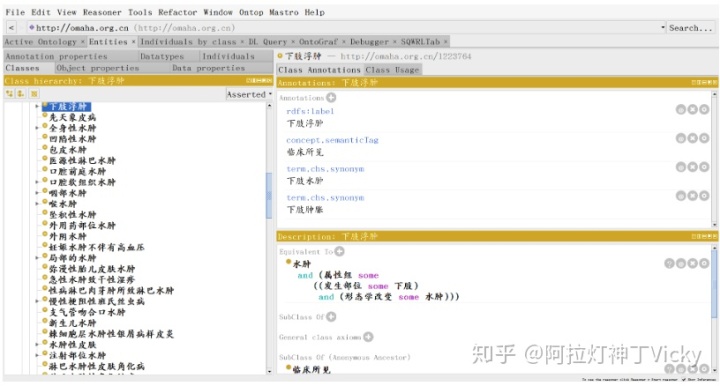Edit the rdfs:label annotation
The height and width of the screenshot is (386, 720).
click(x=704, y=109)
